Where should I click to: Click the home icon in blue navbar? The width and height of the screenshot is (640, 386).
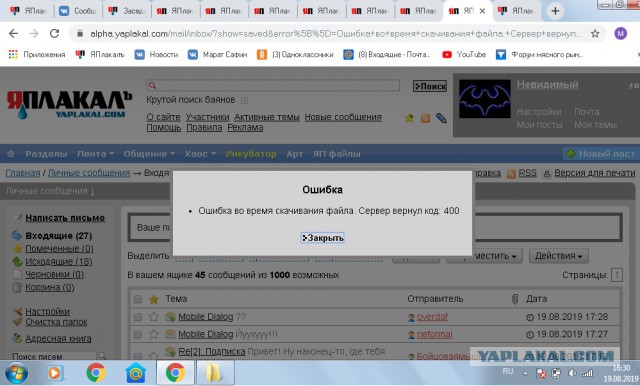11,154
